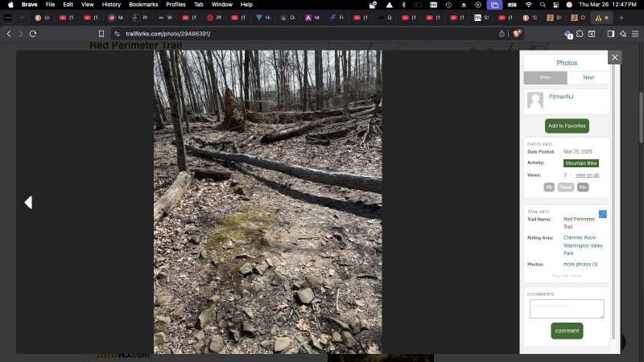
Task: Open the more photos (3) link
Action: point(580,264)
